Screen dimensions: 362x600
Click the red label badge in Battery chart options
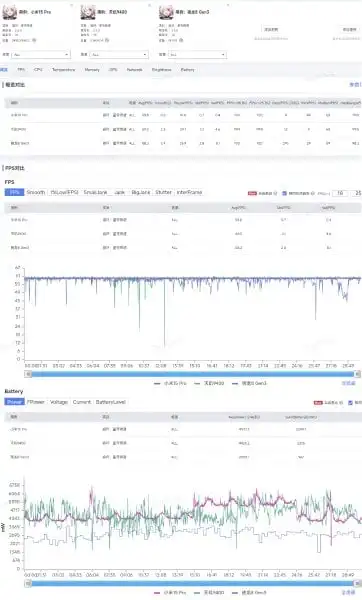(318, 403)
